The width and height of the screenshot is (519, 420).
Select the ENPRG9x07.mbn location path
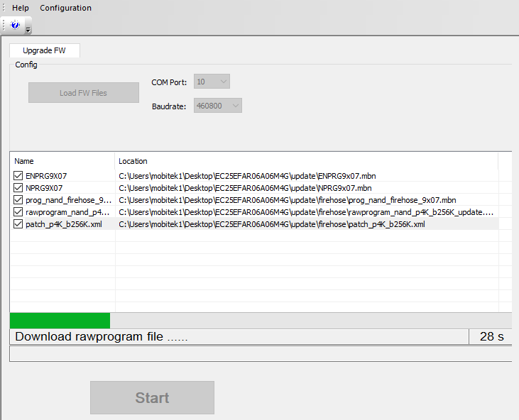[x=244, y=176]
